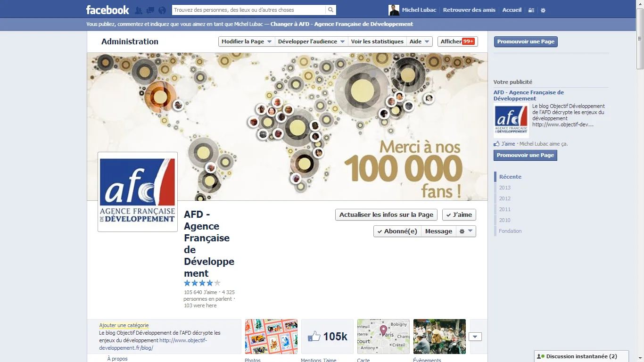
Task: Go to Accueil
Action: click(x=512, y=10)
